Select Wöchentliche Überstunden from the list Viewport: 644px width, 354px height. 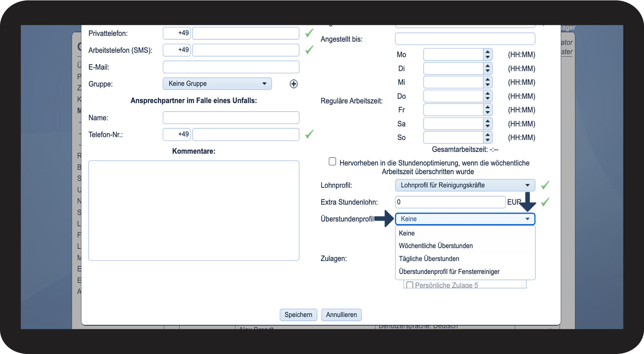point(436,246)
